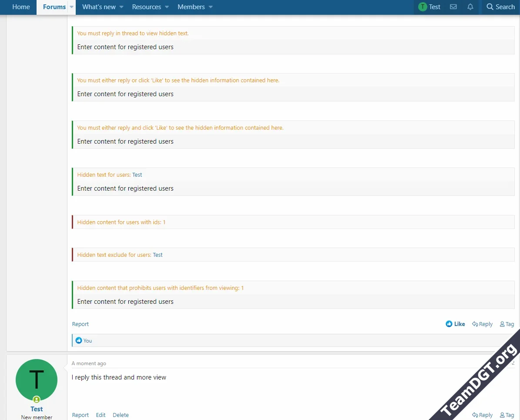The image size is (520, 420).
Task: Open the alerts bell icon
Action: [x=470, y=7]
